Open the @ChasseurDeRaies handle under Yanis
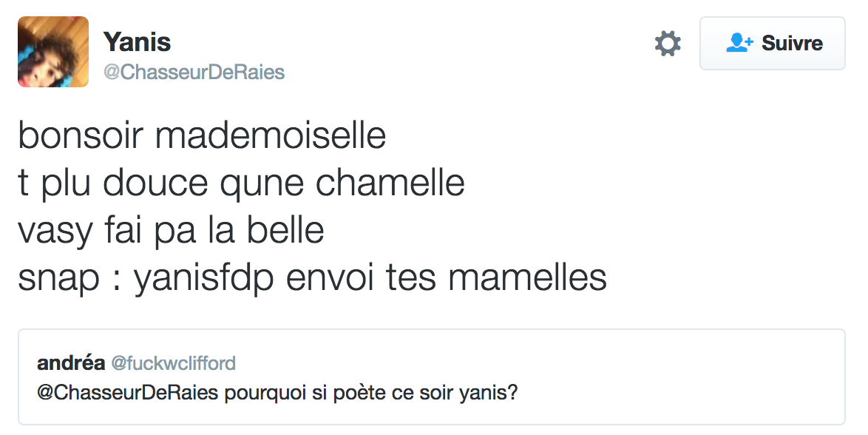The image size is (868, 435). [194, 72]
